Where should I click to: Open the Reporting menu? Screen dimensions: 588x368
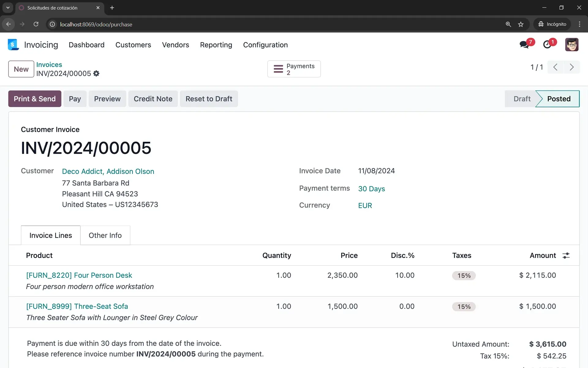pyautogui.click(x=216, y=45)
